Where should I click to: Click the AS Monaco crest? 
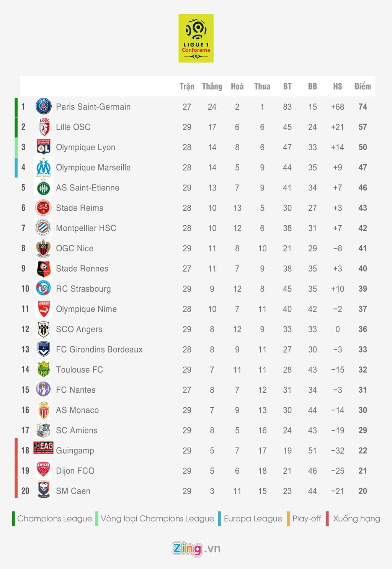point(44,410)
